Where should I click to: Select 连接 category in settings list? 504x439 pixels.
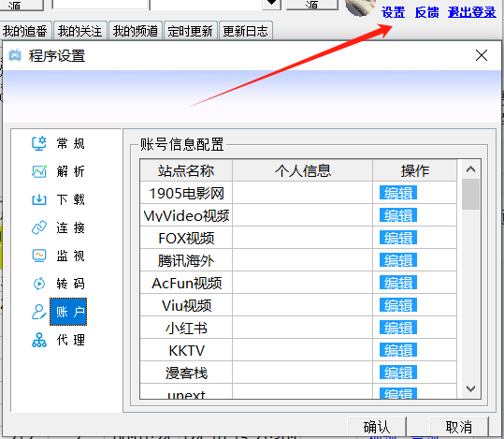71,227
